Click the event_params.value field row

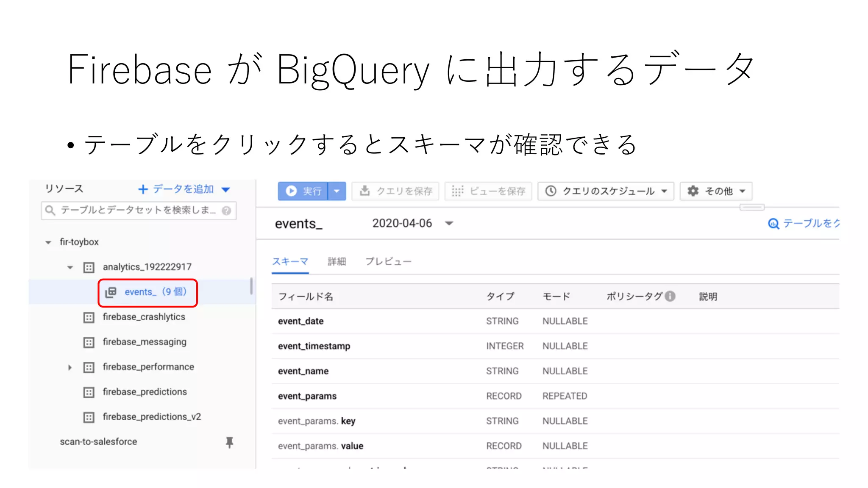pos(555,446)
